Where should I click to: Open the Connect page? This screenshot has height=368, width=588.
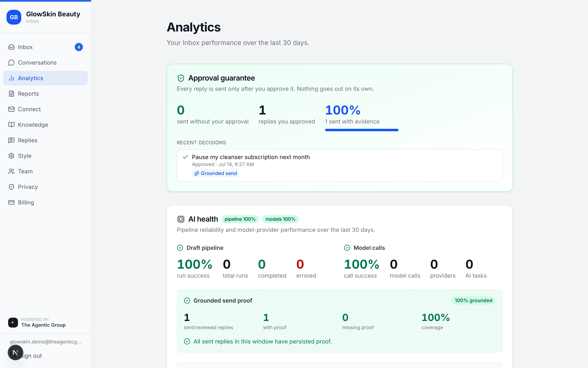46,109
